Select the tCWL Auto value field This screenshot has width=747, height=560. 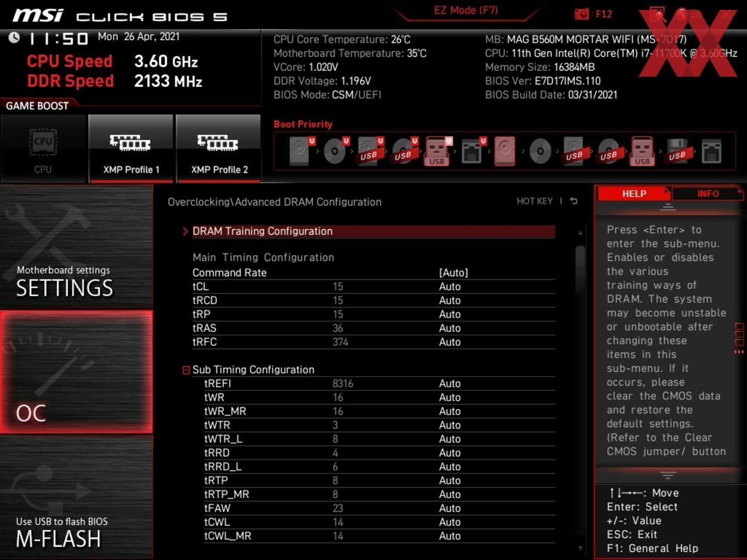coord(449,522)
